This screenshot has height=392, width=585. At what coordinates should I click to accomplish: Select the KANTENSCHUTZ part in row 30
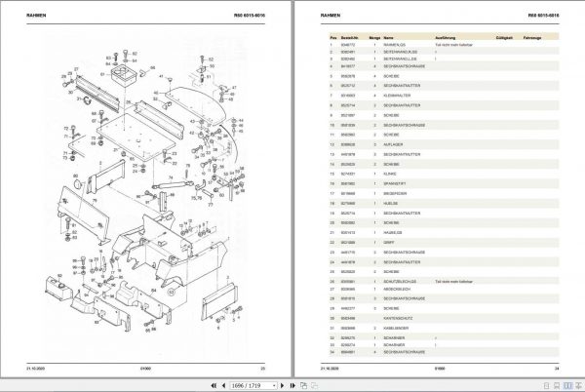coord(398,319)
